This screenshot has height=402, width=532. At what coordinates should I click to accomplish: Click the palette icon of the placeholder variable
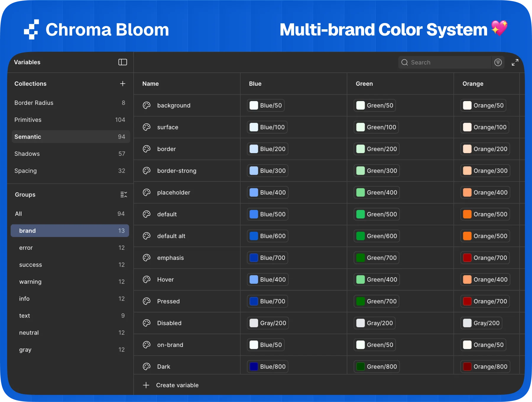[147, 192]
